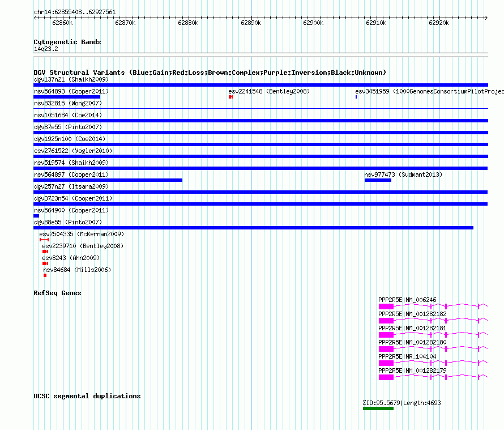Click the 62860k ruler tick label

62,23
